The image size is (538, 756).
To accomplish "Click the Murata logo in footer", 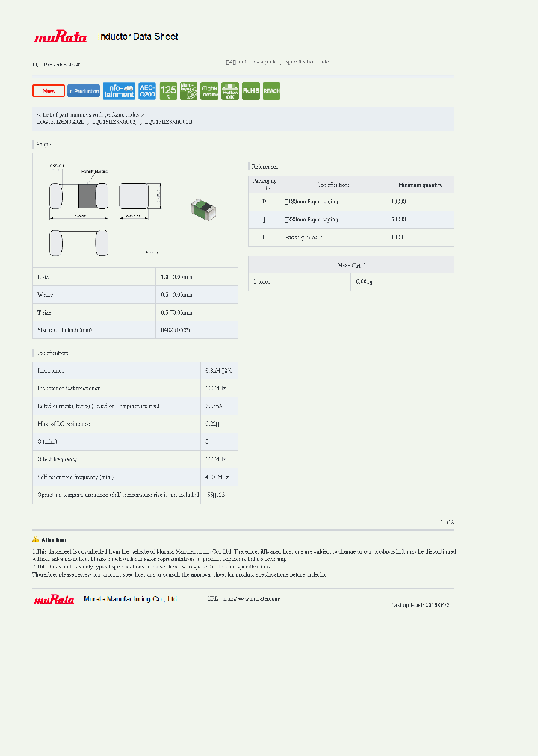I will pos(54,599).
